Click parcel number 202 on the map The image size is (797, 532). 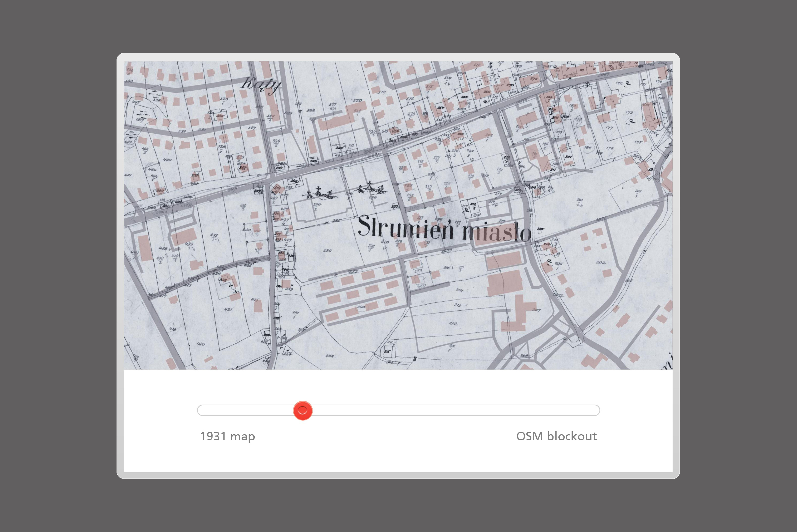[600, 262]
